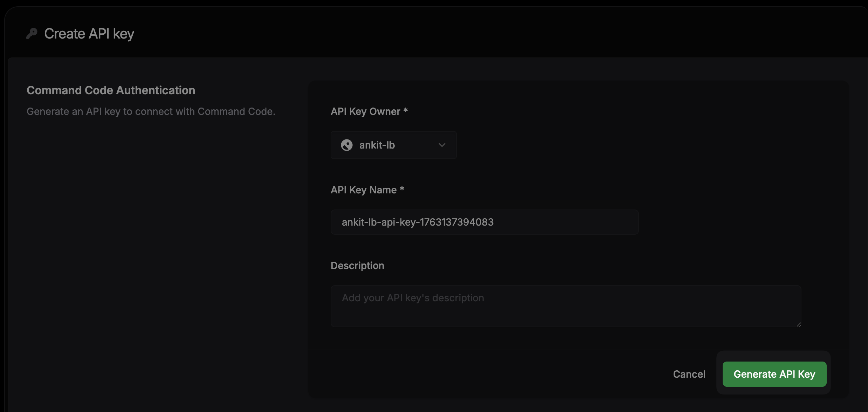Select the generated key name ankit-lb-api-key-1763137394083
Screen dimensions: 868x412
tap(417, 222)
